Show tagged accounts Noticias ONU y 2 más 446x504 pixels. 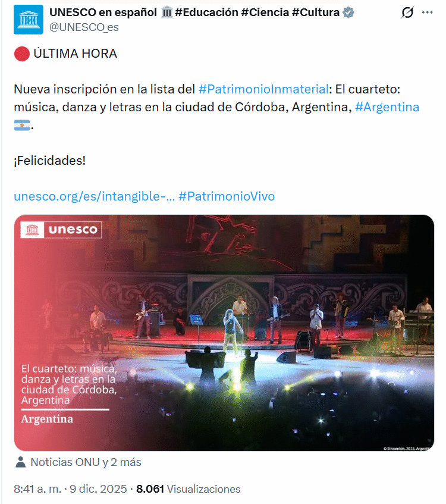pyautogui.click(x=86, y=462)
